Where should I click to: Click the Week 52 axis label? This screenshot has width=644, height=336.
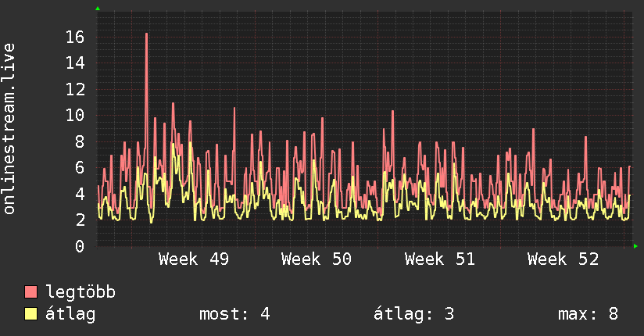[x=563, y=259]
